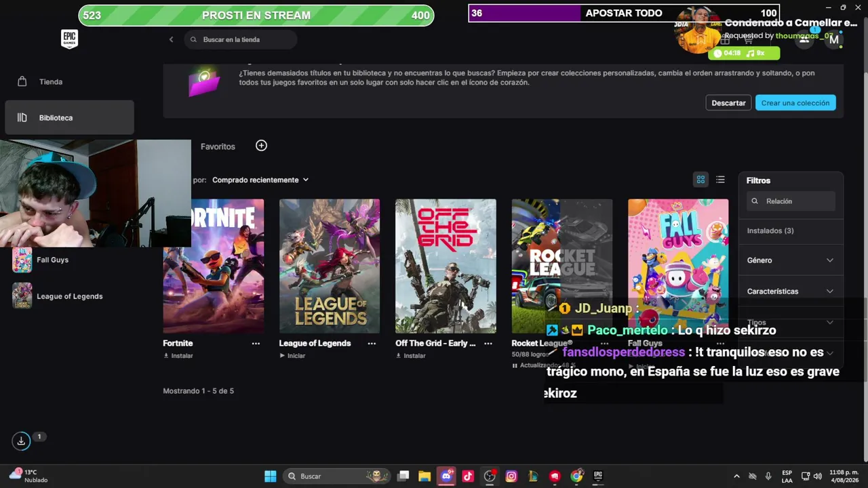This screenshot has width=868, height=488.
Task: Open the Fortnite game cover
Action: coord(214,266)
